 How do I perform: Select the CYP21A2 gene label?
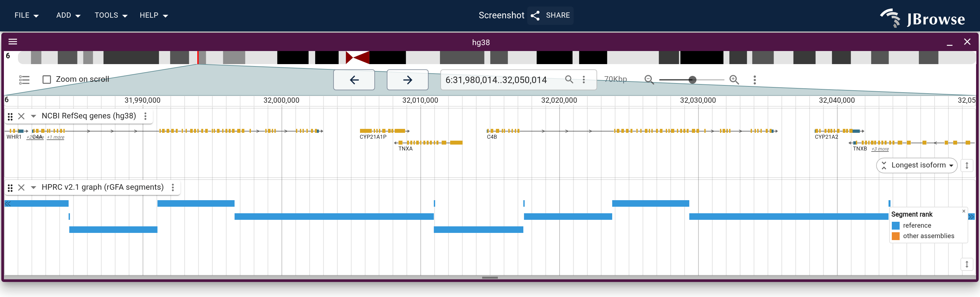tap(826, 137)
